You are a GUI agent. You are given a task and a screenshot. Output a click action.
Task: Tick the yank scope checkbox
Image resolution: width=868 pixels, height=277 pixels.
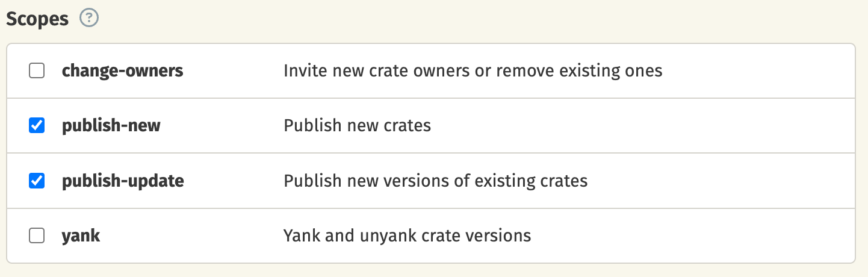(x=37, y=235)
